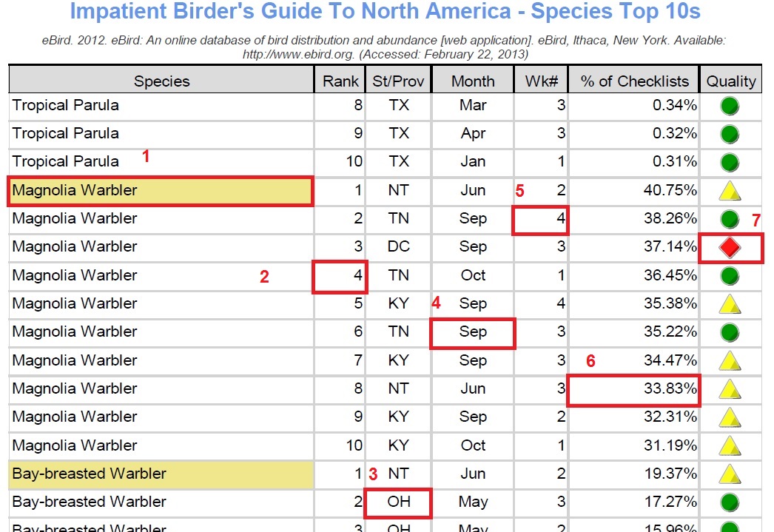Select the highlighted Magnolia Warbler species cell

pos(161,190)
